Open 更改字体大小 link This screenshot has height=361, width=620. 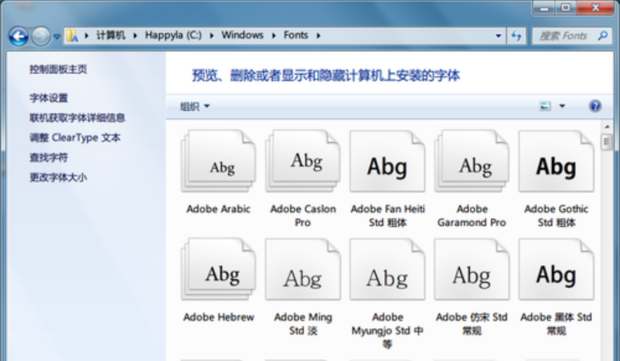pyautogui.click(x=58, y=177)
